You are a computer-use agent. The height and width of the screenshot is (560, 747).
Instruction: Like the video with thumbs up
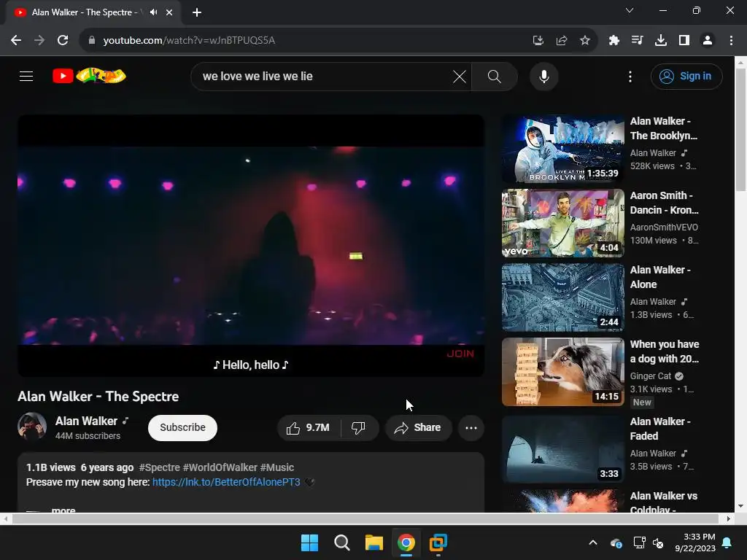point(309,427)
